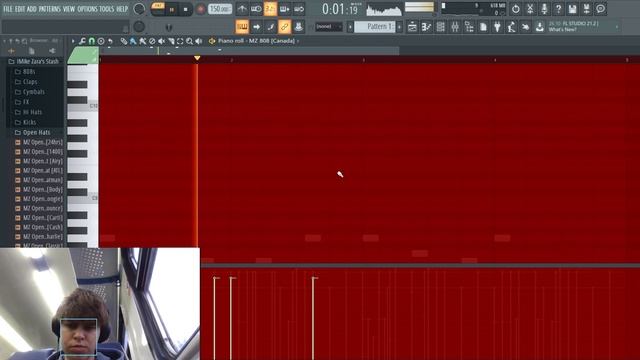Open the Mixer window icon
Image resolution: width=640 pixels, height=360 pixels.
455,27
